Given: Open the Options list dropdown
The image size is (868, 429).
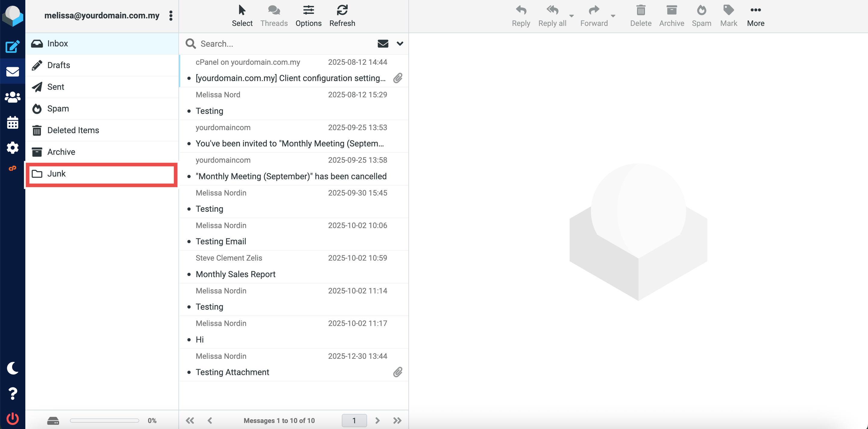Looking at the screenshot, I should pyautogui.click(x=308, y=15).
